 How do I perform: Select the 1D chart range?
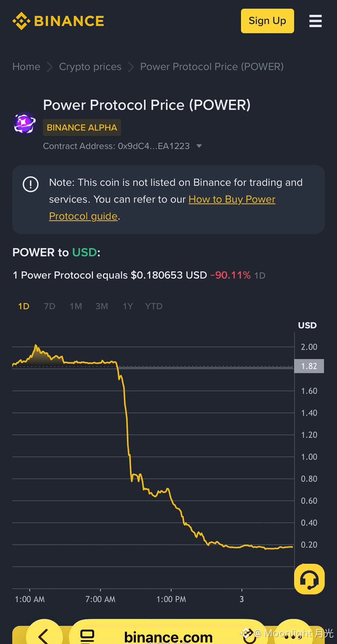[x=24, y=306]
